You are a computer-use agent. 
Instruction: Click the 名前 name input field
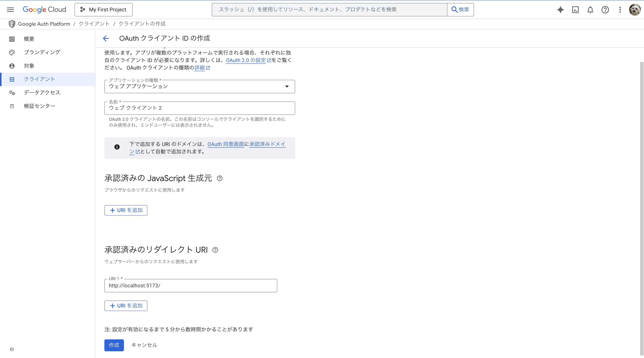[x=200, y=108]
